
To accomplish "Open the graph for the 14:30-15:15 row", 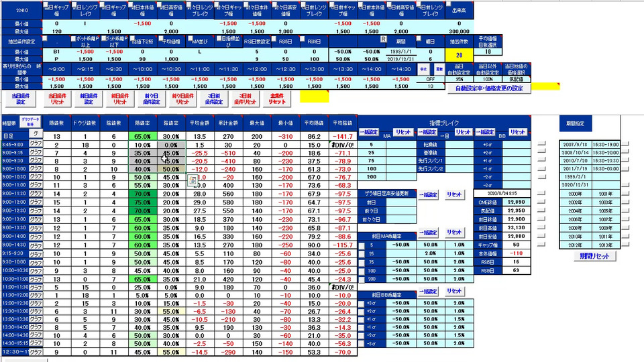I will [x=36, y=343].
